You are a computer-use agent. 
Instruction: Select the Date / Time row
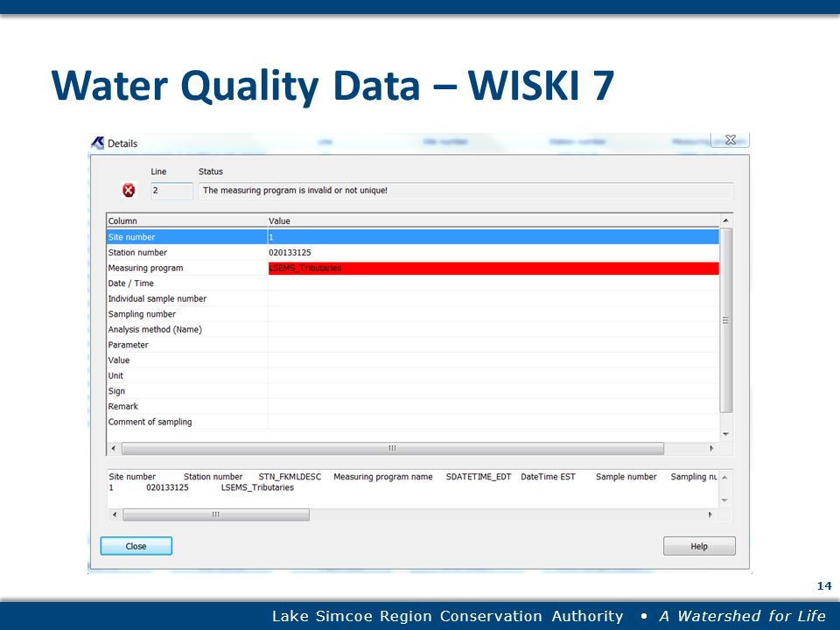tap(412, 283)
